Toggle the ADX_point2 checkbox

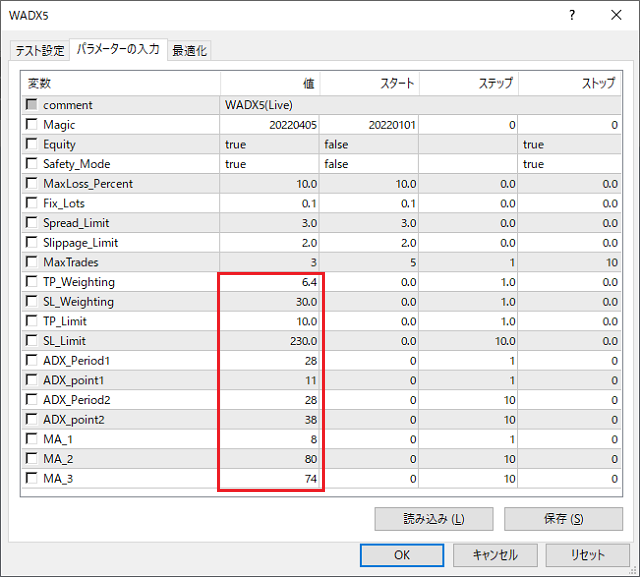click(x=31, y=419)
